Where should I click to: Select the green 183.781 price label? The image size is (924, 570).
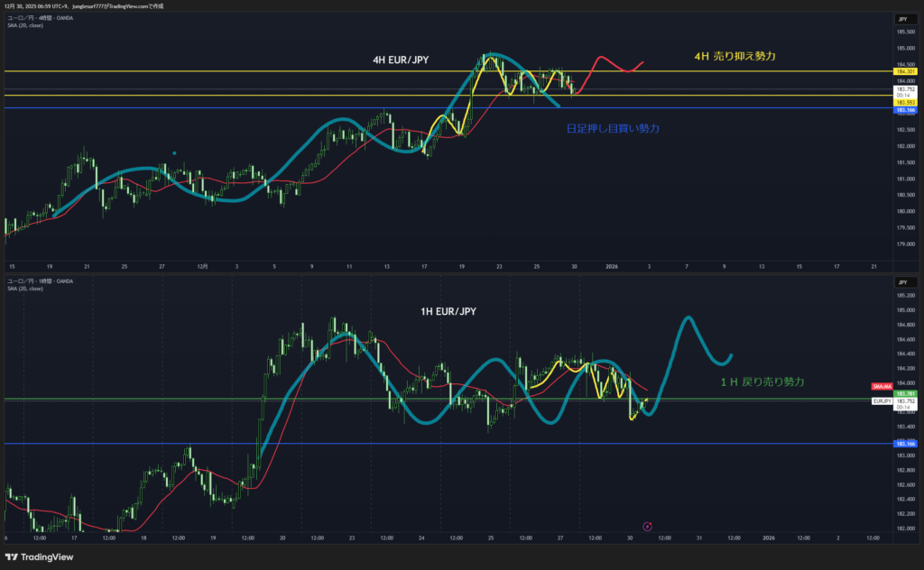tap(905, 393)
